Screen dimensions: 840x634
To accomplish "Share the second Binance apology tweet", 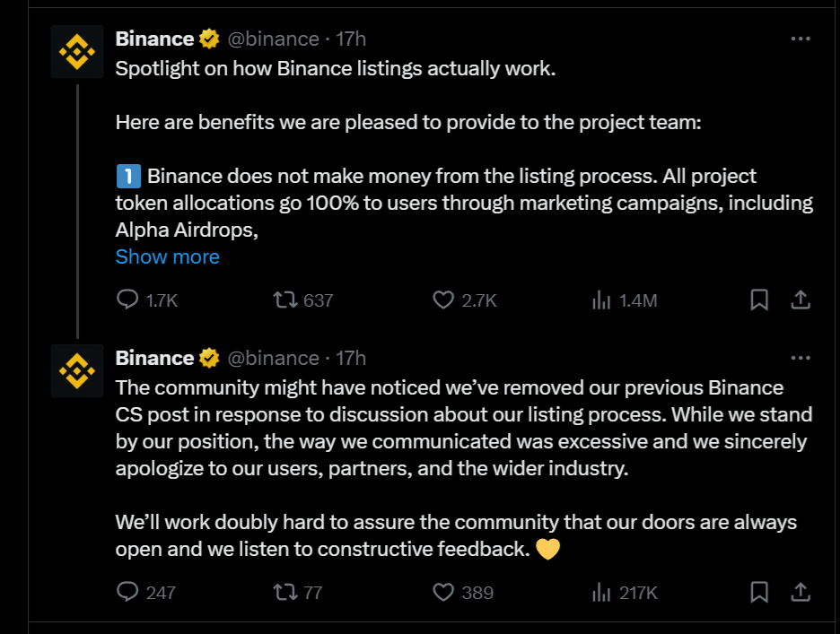I will pos(801,592).
